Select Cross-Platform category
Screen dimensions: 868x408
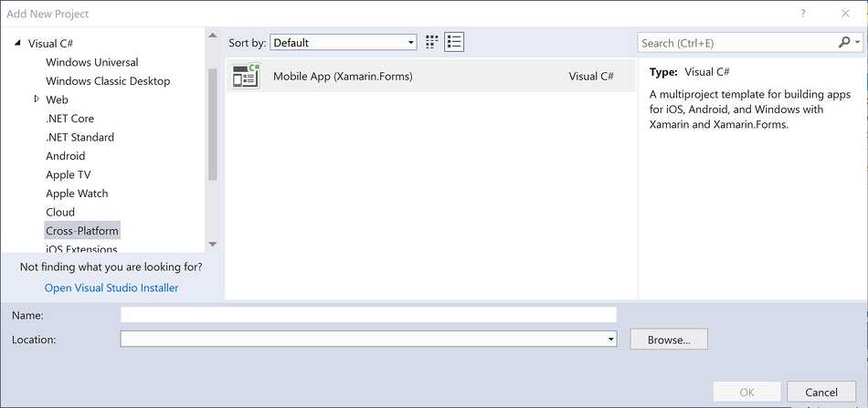click(x=82, y=231)
